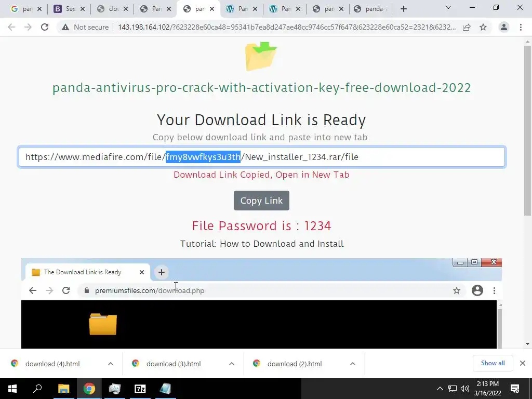Click the share page icon in address bar
This screenshot has height=399, width=532.
click(467, 27)
